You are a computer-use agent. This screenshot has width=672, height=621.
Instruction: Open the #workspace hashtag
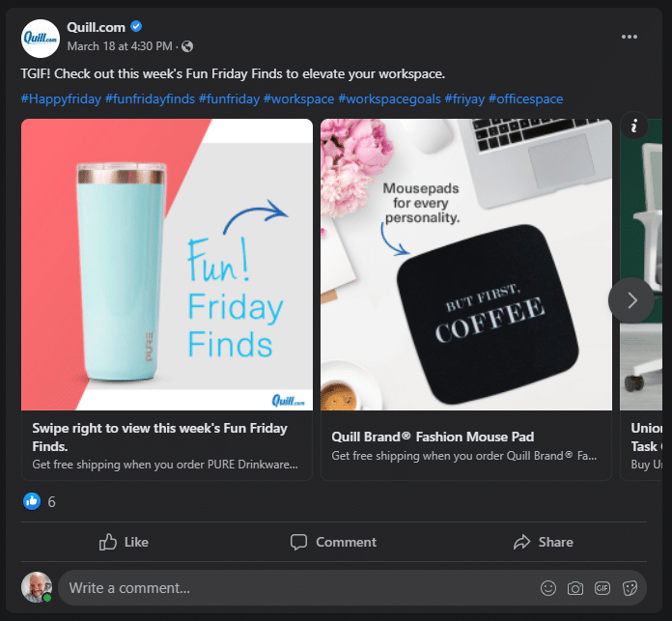(x=298, y=99)
